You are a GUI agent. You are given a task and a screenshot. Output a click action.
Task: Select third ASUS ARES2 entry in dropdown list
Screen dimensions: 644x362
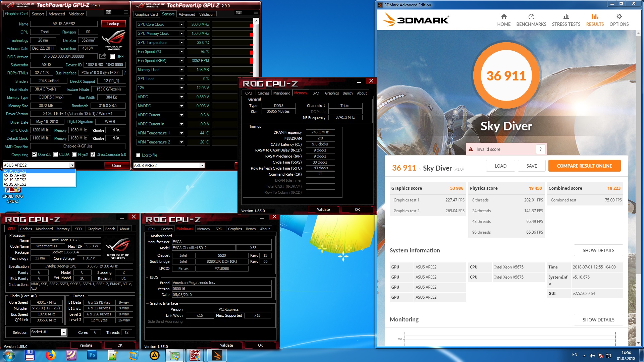(39, 180)
